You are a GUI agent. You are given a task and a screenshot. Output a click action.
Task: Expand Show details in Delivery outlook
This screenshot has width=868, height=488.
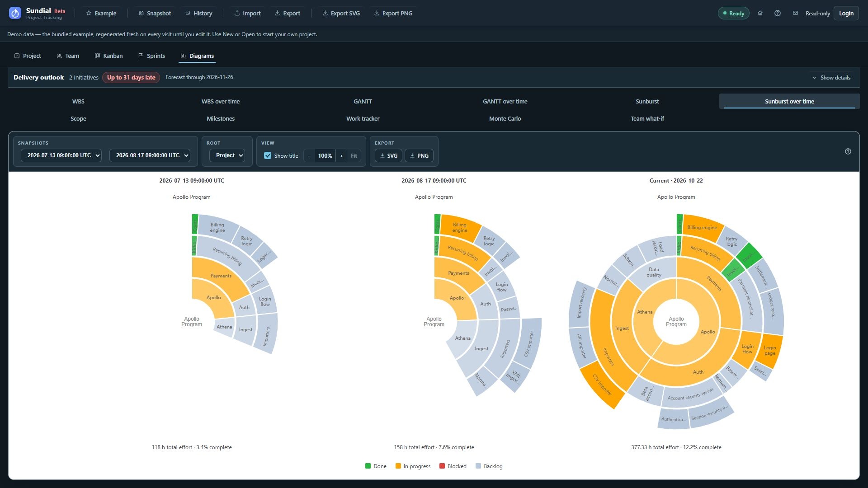831,78
